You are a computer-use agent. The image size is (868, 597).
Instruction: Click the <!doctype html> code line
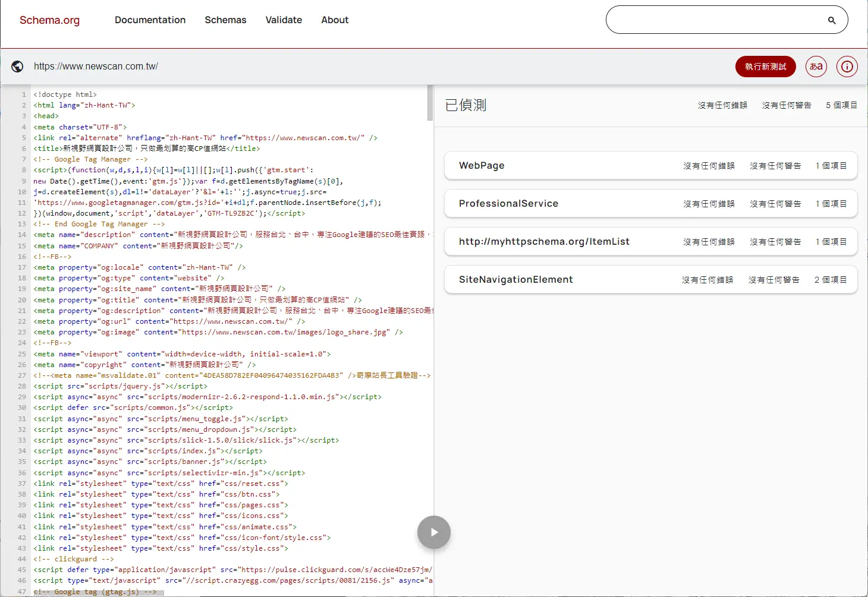click(65, 94)
